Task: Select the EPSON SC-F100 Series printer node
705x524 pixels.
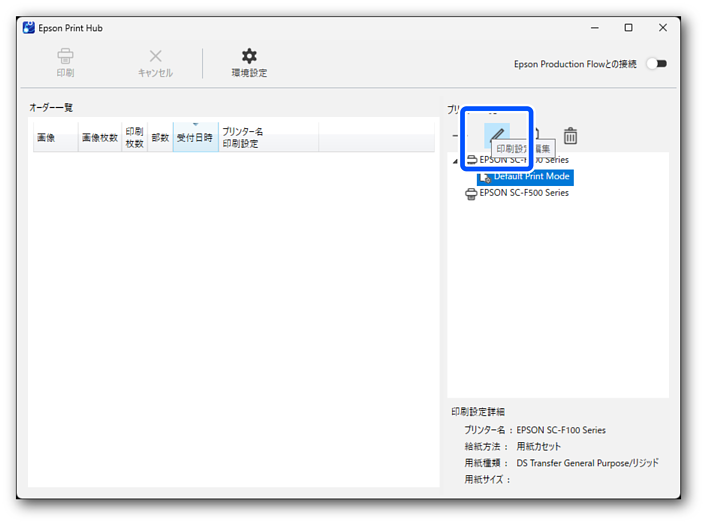Action: [x=523, y=160]
